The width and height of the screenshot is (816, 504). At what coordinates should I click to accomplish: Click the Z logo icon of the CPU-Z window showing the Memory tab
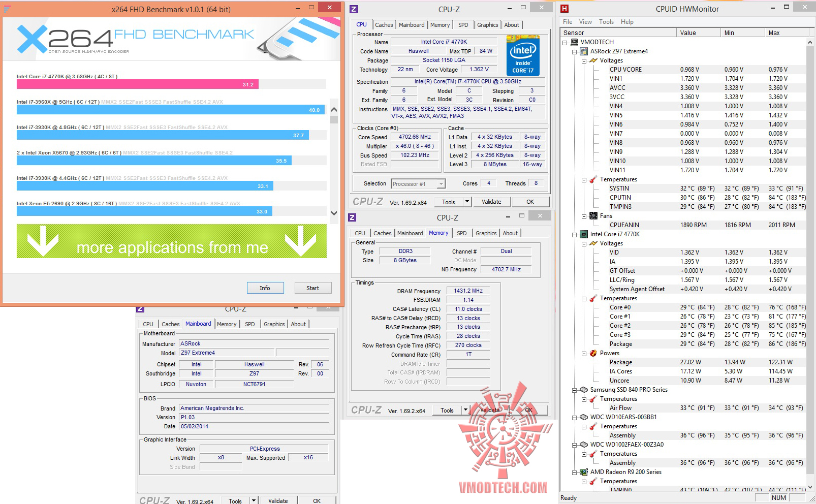click(x=353, y=217)
